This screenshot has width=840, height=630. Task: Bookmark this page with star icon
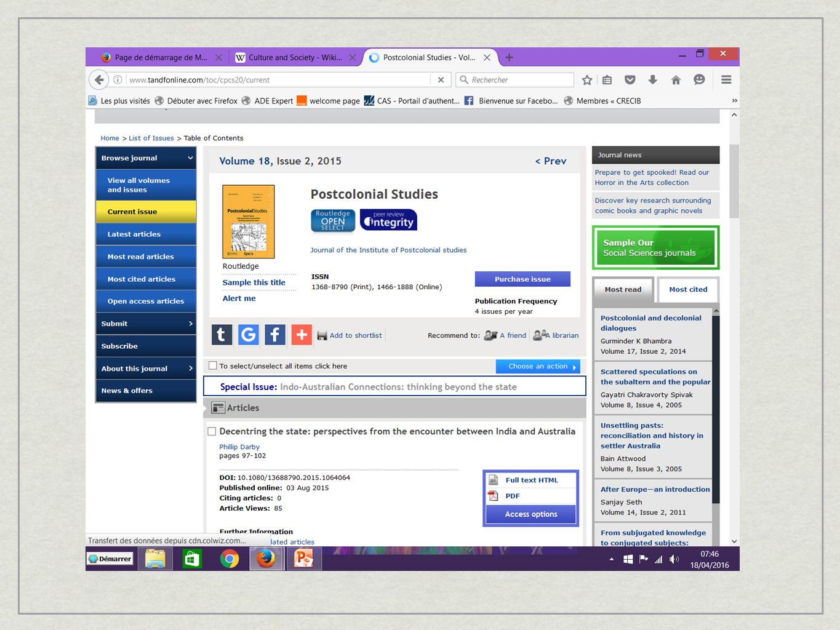[587, 80]
